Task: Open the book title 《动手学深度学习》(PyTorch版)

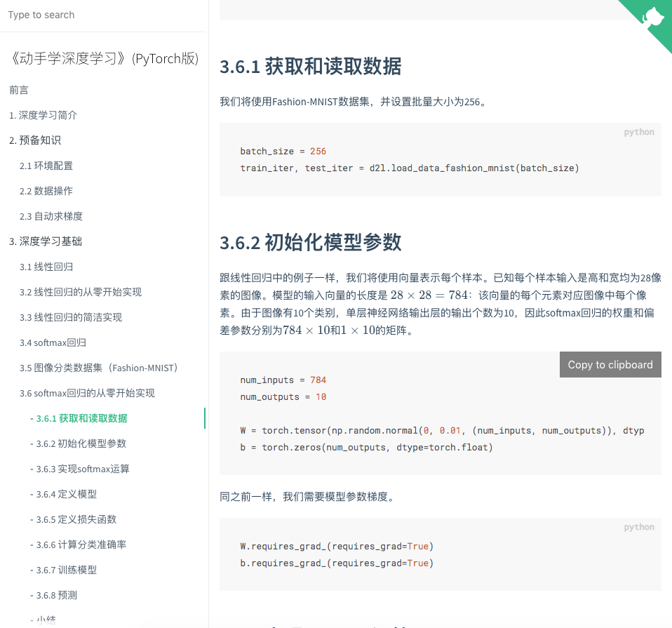Action: point(104,60)
